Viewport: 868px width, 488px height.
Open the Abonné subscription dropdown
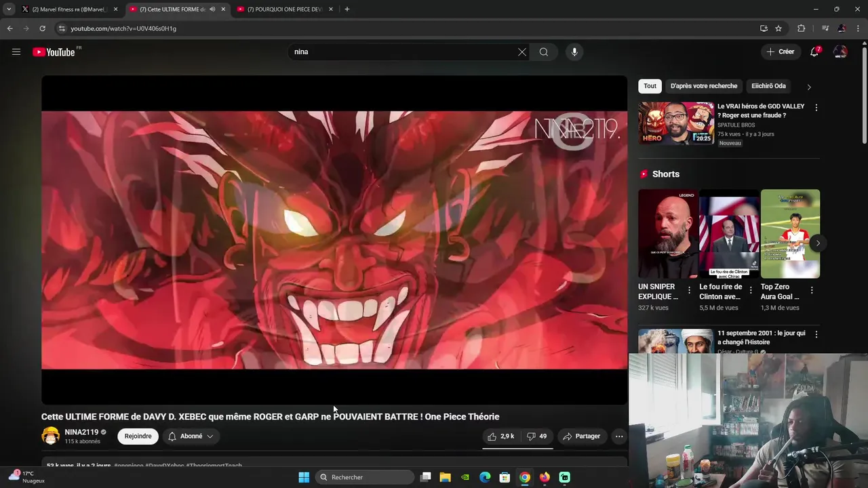[191, 436]
